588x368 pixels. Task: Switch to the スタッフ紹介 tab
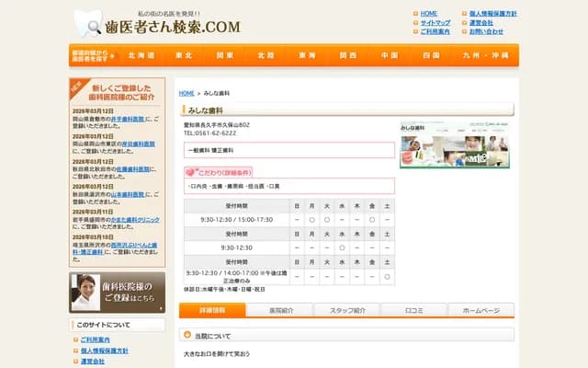click(x=347, y=311)
